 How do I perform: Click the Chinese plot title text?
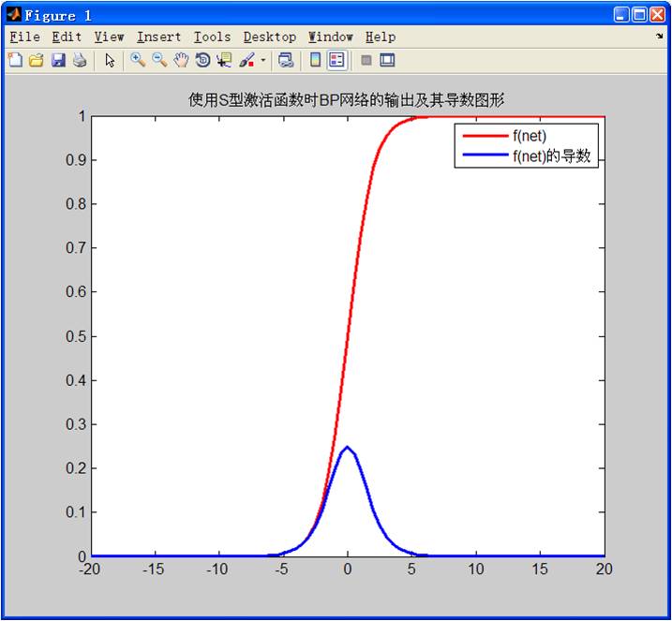[347, 100]
